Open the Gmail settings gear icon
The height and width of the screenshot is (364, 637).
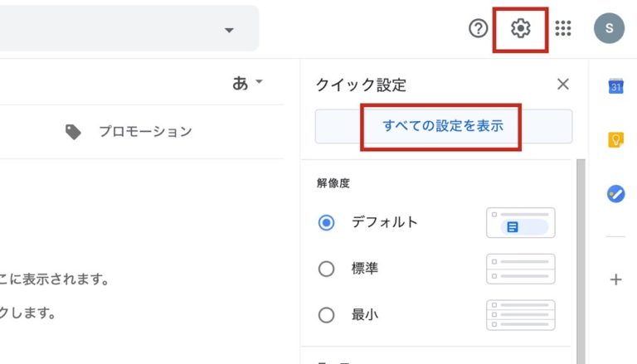[520, 29]
